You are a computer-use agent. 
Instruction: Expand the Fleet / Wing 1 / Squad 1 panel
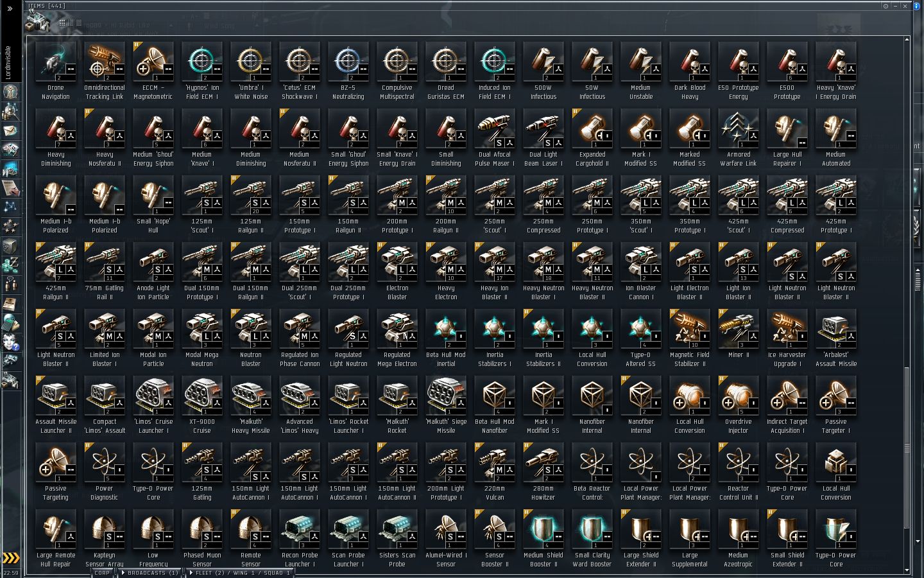pos(239,573)
